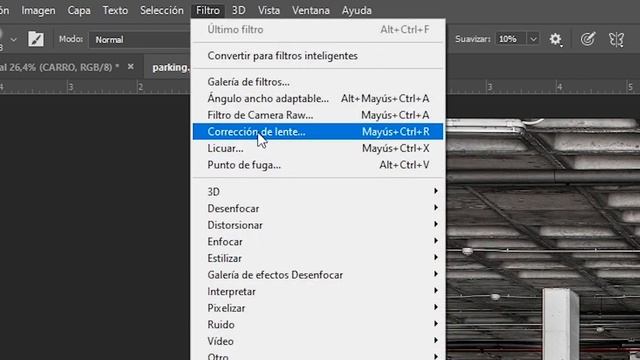Close the open Filtro menu
Screen dimensions: 640x360
(208, 11)
